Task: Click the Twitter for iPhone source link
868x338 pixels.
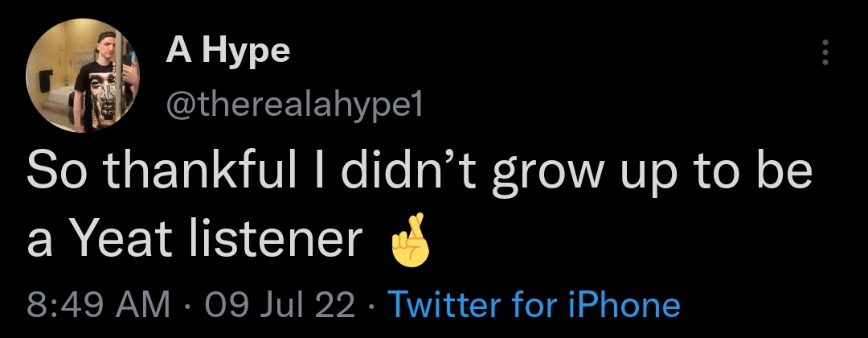Action: [x=534, y=306]
